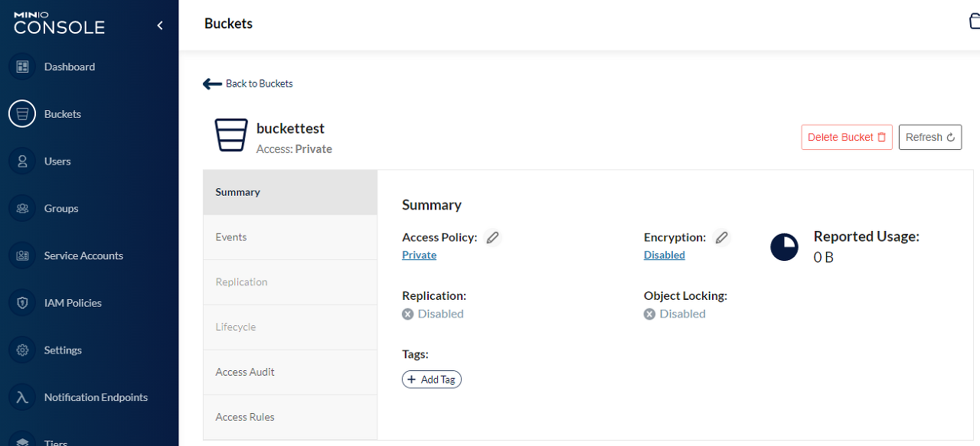Click the Access: Private subtitle
Viewport: 980px width, 446px height.
click(x=294, y=149)
